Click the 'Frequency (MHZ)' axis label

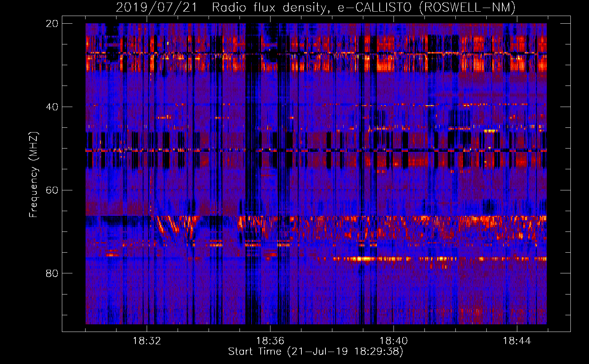(33, 175)
